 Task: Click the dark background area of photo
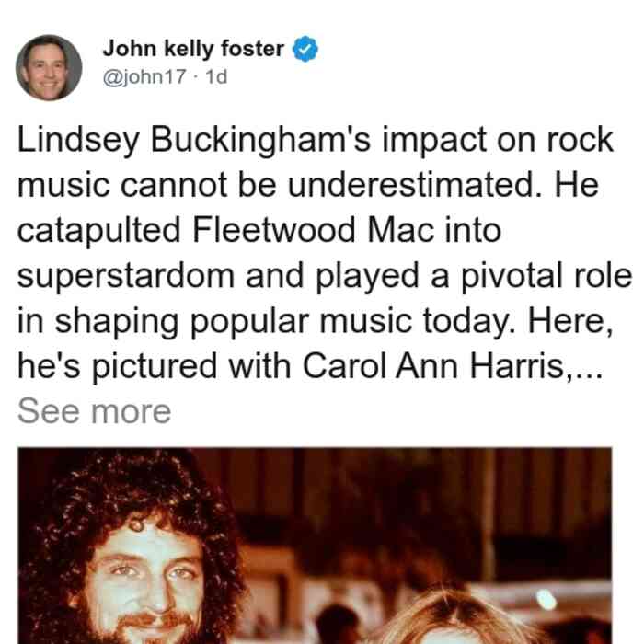coord(410,493)
